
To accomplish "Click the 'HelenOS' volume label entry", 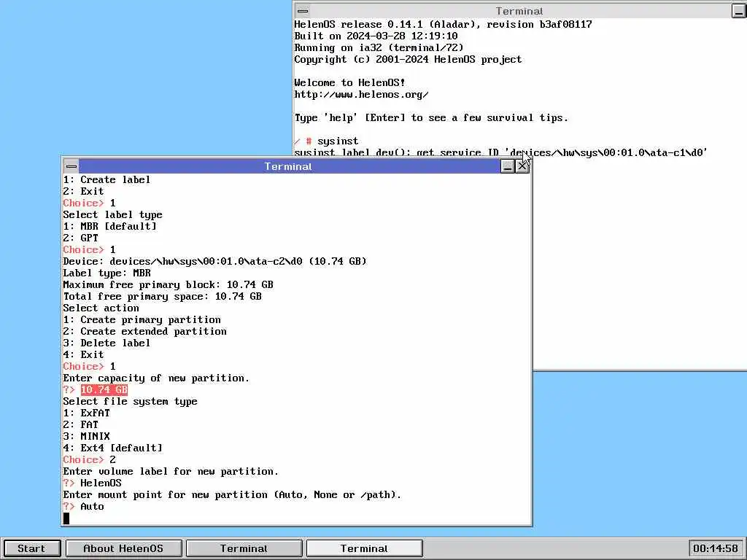I will [101, 483].
